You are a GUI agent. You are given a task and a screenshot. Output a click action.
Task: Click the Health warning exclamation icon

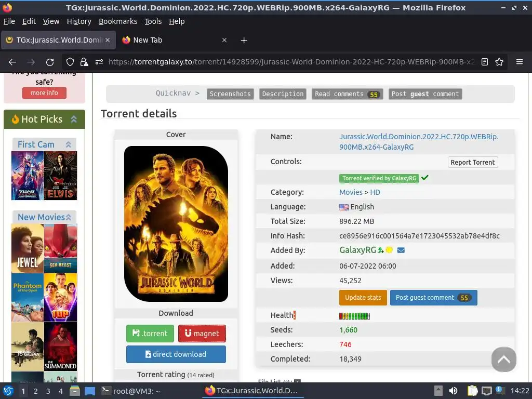295,315
